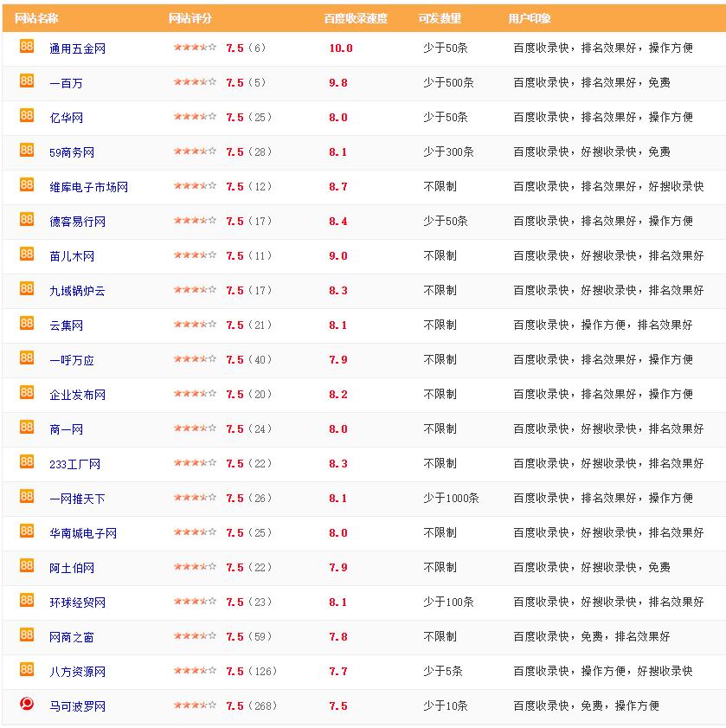Screen dimensions: 726x728
Task: Click the 网站评分 column header
Action: 190,18
